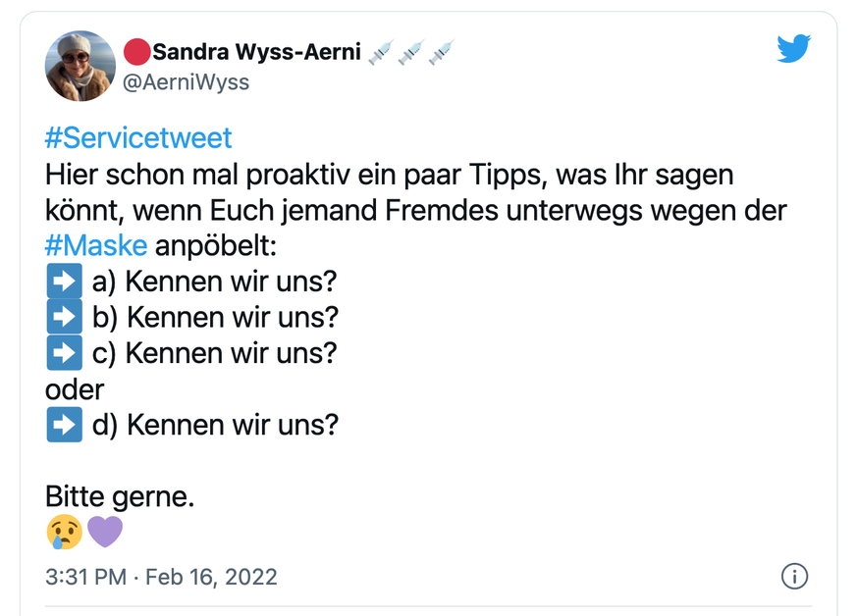The image size is (857, 616).
Task: Click the crying face emoji
Action: pos(64,533)
